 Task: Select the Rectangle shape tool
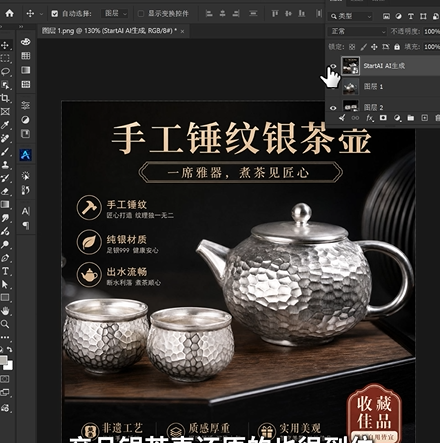[5, 297]
